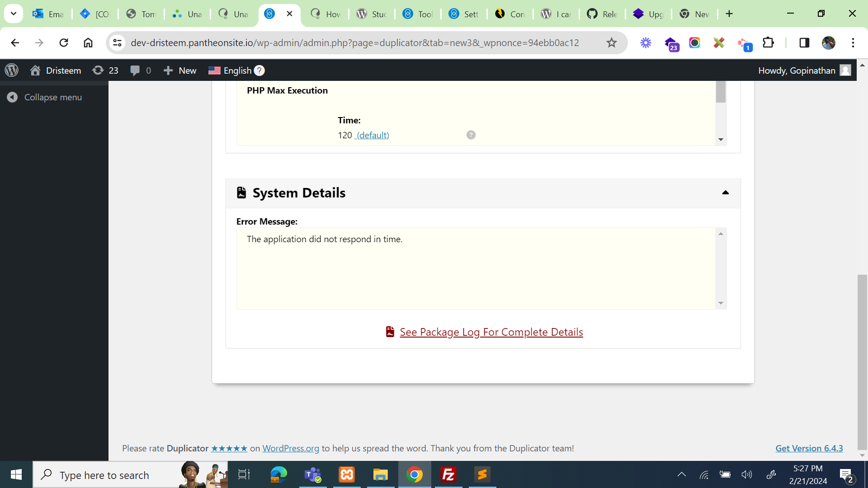
Task: Switch to the Tool tab
Action: pyautogui.click(x=418, y=14)
